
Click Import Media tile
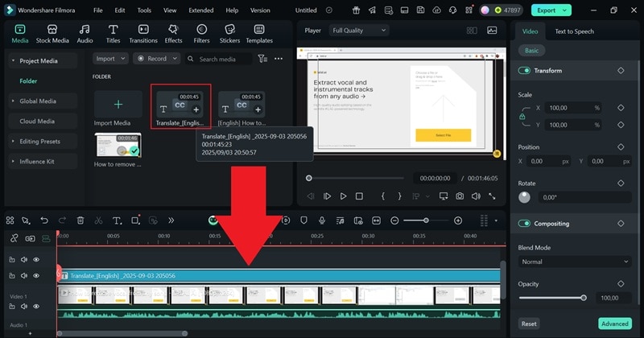(118, 109)
